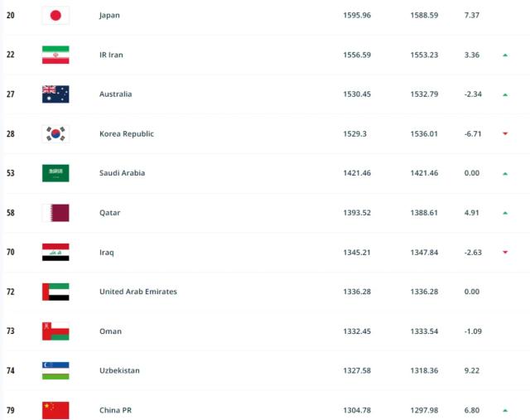
Task: Select the Iraq flag icon
Action: (55, 252)
